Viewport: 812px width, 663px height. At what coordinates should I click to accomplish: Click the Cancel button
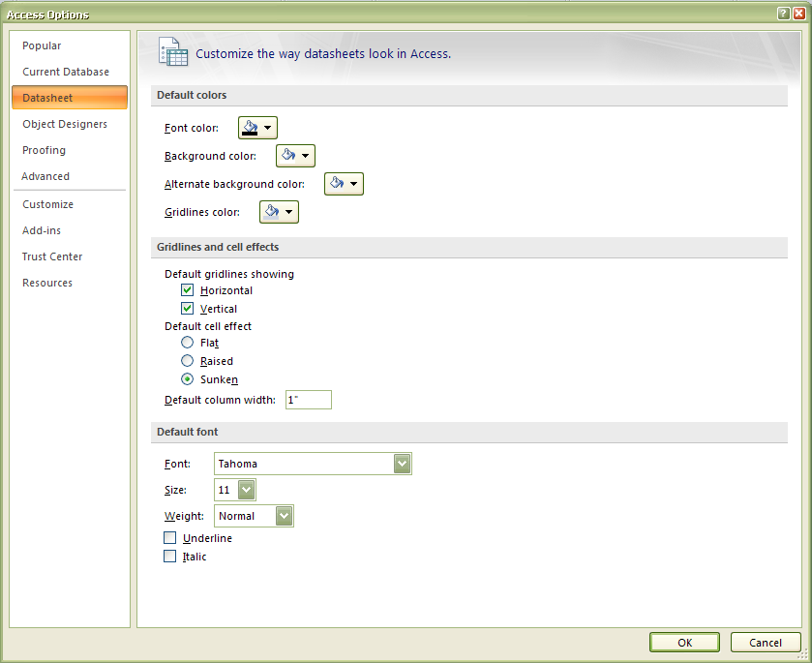tap(766, 643)
